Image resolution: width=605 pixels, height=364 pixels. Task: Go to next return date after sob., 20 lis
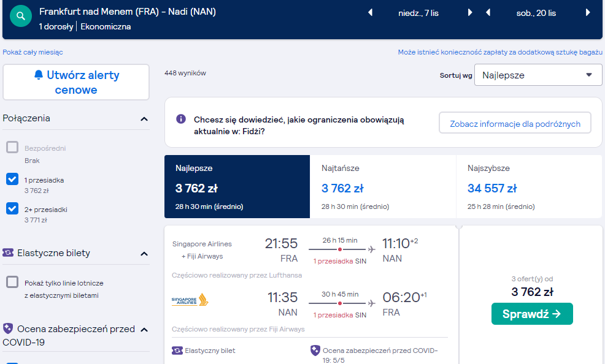[x=588, y=13]
